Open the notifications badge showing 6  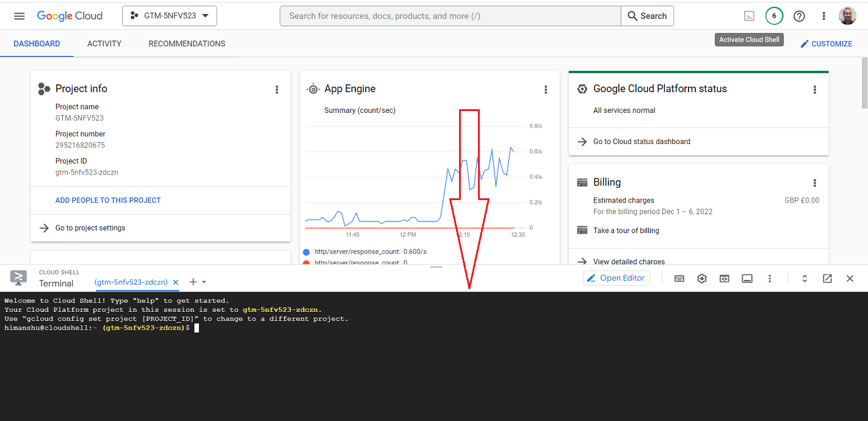(774, 16)
